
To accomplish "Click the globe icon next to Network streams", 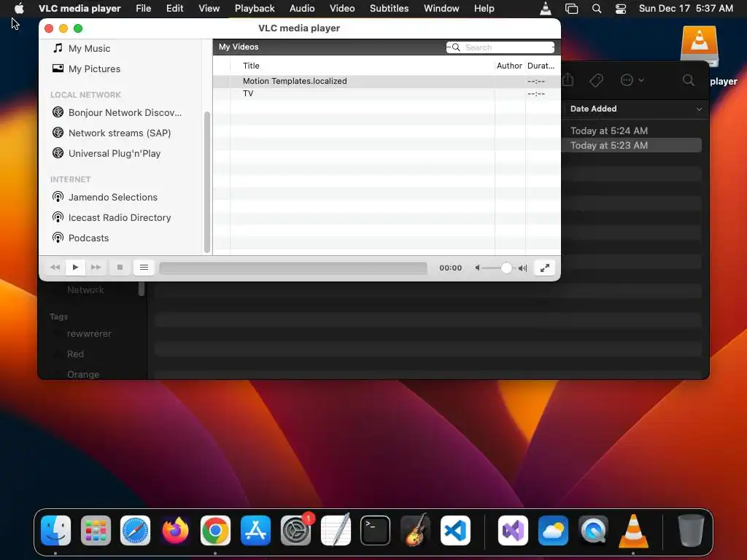I will coord(58,133).
